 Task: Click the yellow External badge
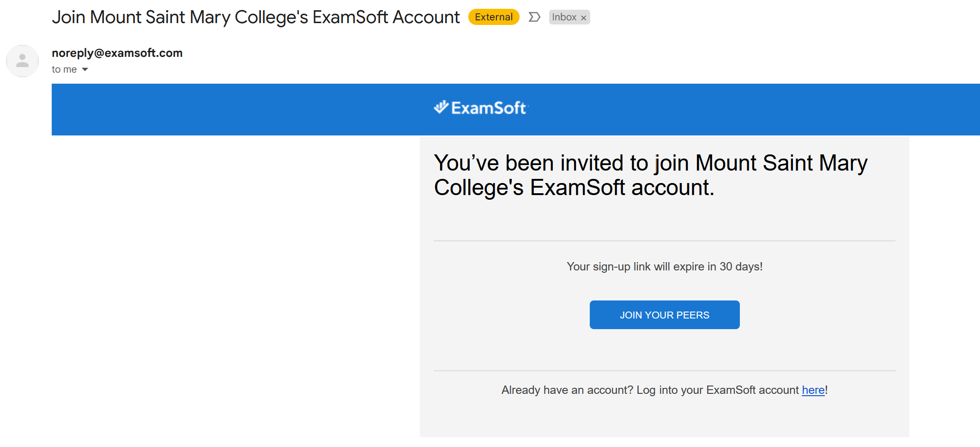point(494,17)
